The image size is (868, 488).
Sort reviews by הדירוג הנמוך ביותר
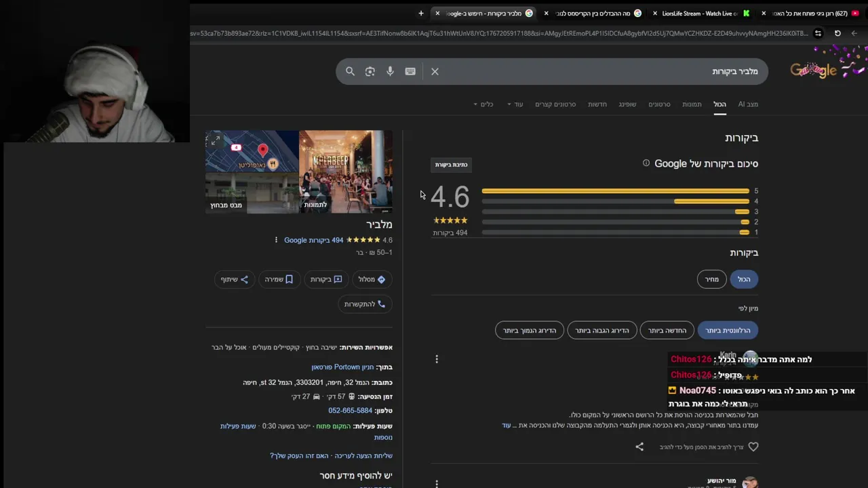[530, 331]
